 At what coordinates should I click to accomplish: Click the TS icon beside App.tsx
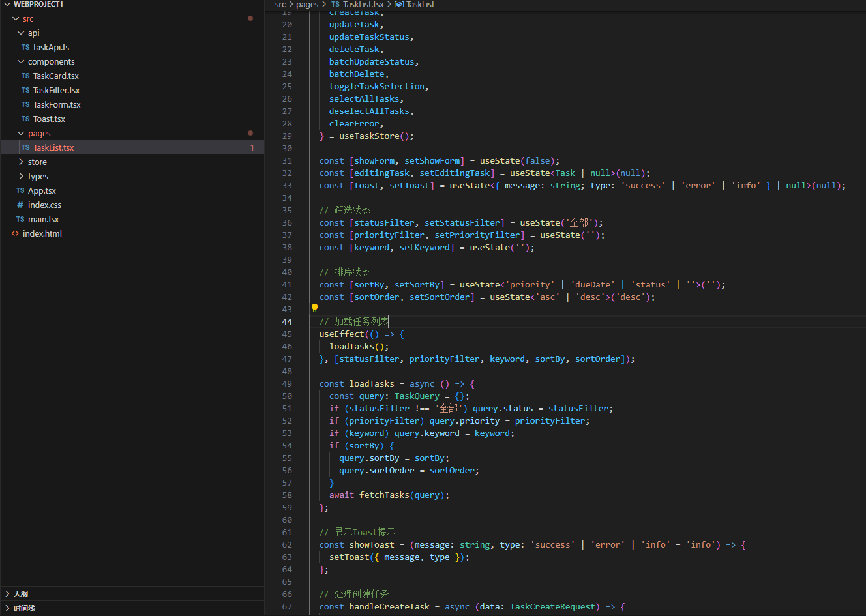(20, 190)
